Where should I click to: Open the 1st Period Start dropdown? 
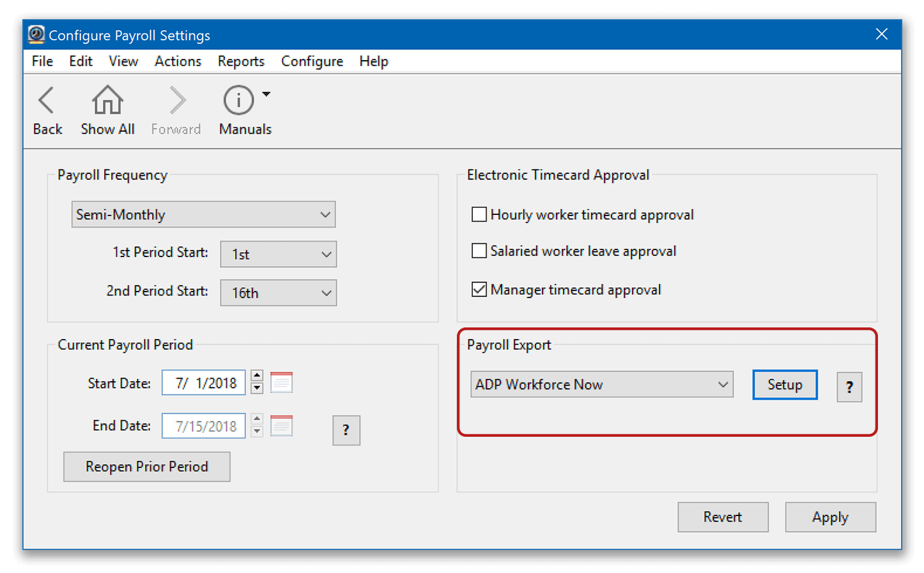click(x=278, y=255)
